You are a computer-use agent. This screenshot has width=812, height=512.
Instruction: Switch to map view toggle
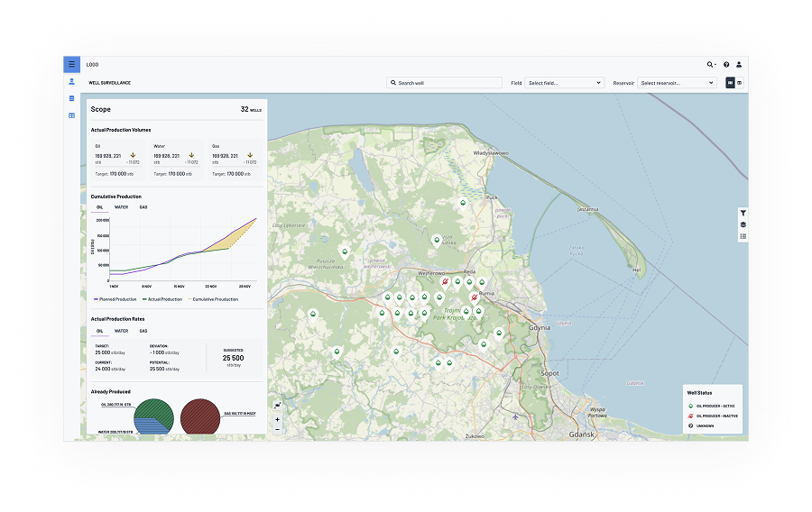coord(730,83)
